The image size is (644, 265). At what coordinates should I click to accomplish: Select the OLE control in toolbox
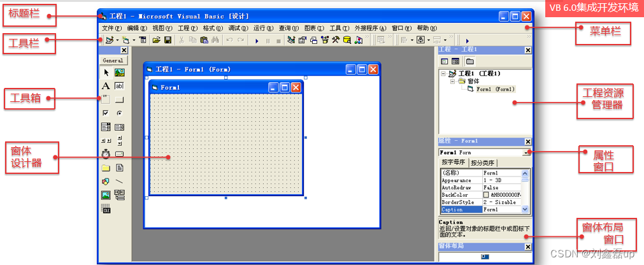pyautogui.click(x=106, y=208)
